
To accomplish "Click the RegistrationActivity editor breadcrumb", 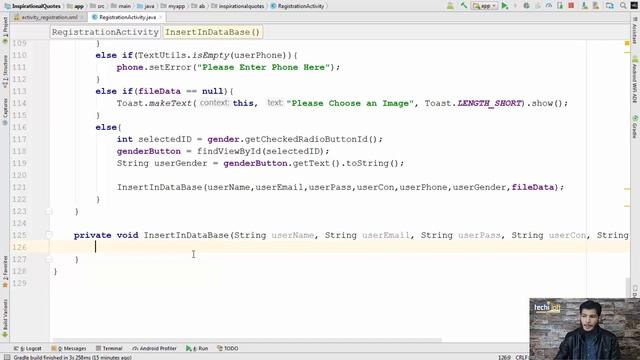I will coord(105,32).
